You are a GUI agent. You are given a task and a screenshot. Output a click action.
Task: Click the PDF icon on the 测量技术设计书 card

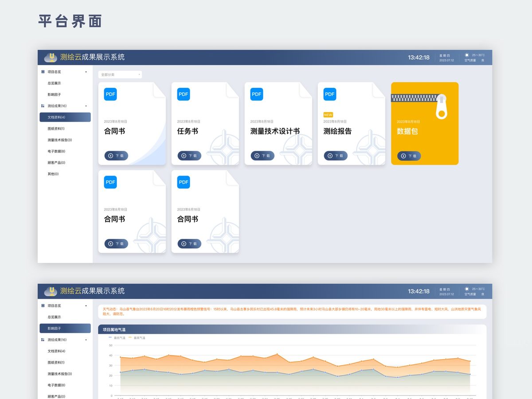(x=257, y=94)
